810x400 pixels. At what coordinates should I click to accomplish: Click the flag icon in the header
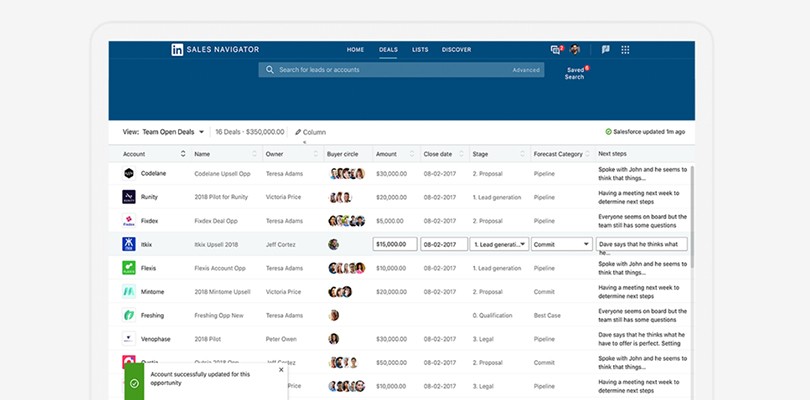[x=606, y=49]
